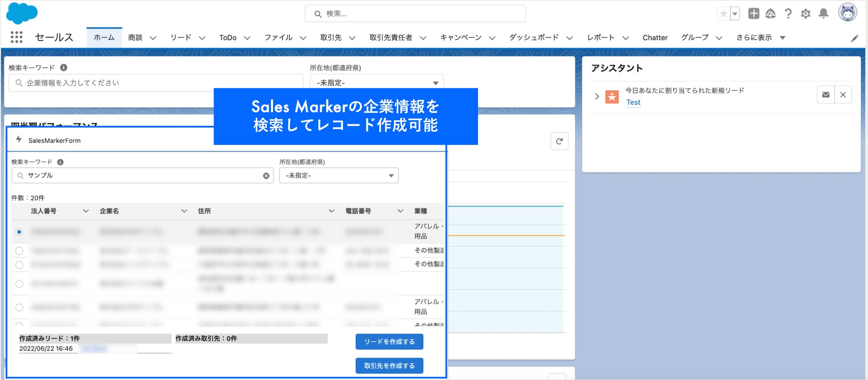This screenshot has height=380, width=868.
Task: Click the email icon in Assistant panel
Action: point(826,95)
